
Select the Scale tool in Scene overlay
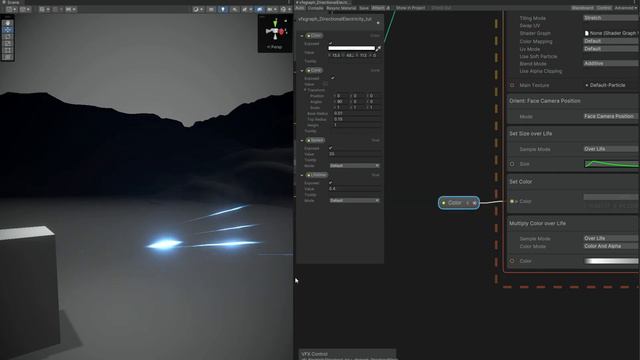click(x=8, y=44)
